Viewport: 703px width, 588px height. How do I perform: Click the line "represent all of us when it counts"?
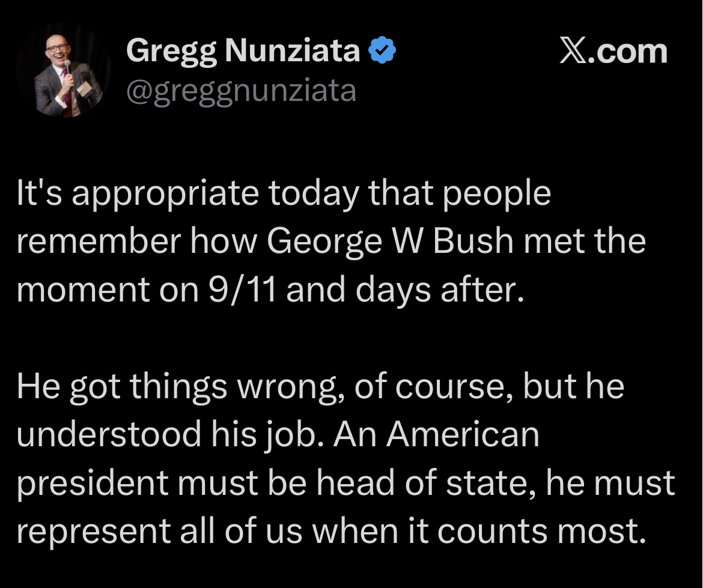click(282, 531)
